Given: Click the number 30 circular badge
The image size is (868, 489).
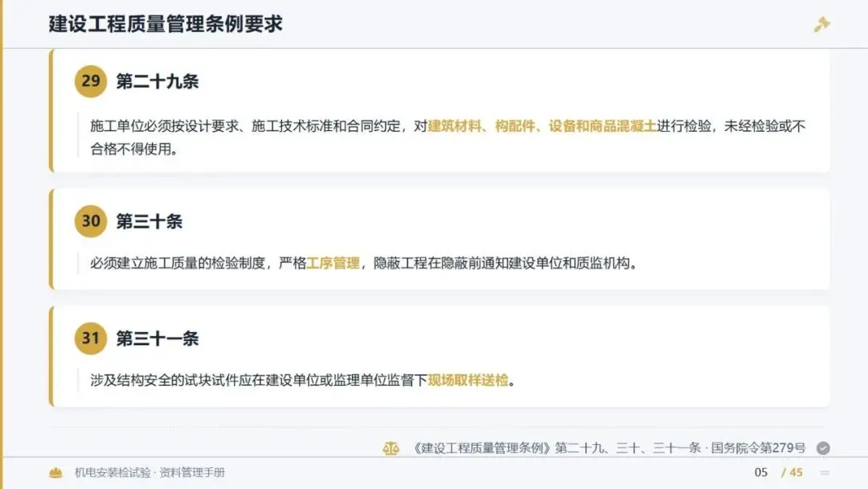Looking at the screenshot, I should [x=91, y=221].
